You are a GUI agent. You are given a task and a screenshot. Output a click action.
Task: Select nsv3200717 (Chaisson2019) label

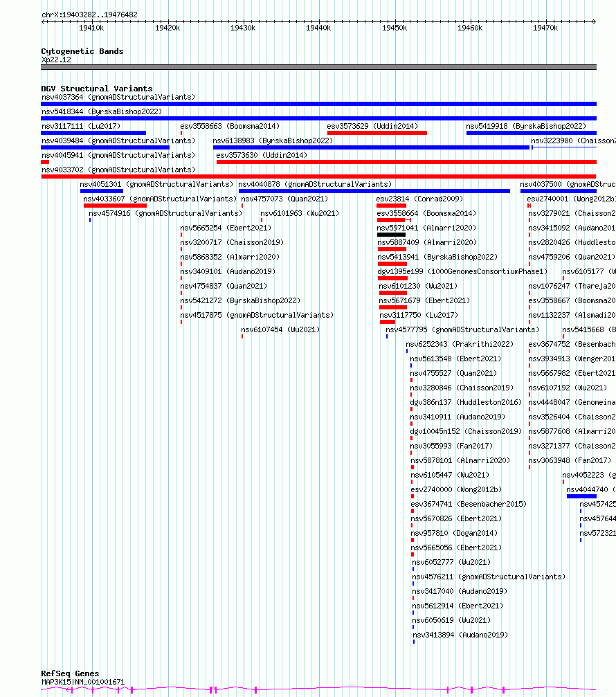[x=232, y=242]
